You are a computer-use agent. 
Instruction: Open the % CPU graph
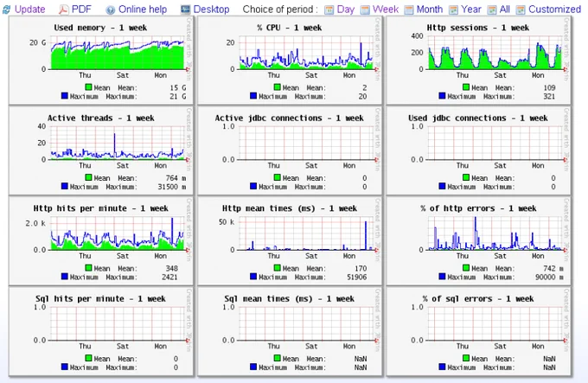[290, 61]
